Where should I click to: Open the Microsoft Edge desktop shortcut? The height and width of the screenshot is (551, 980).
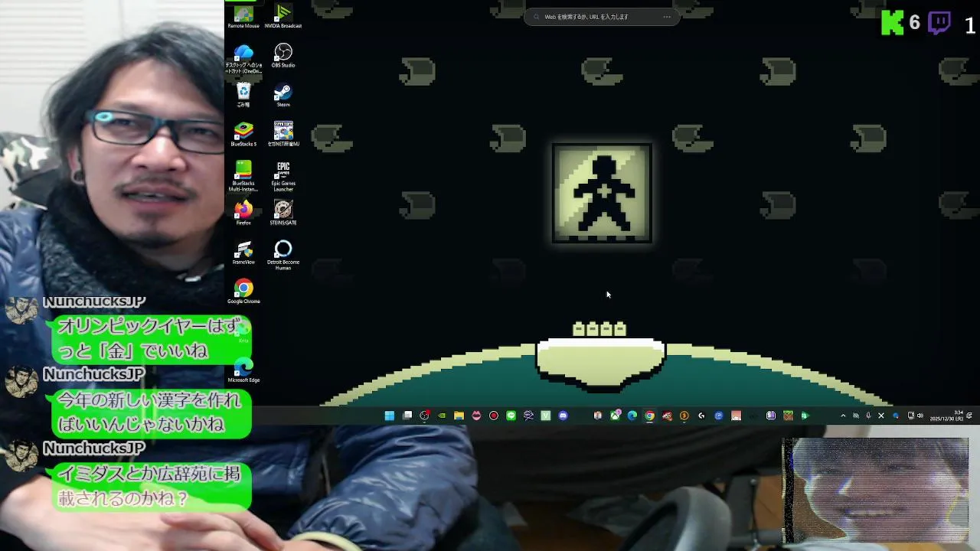(243, 370)
